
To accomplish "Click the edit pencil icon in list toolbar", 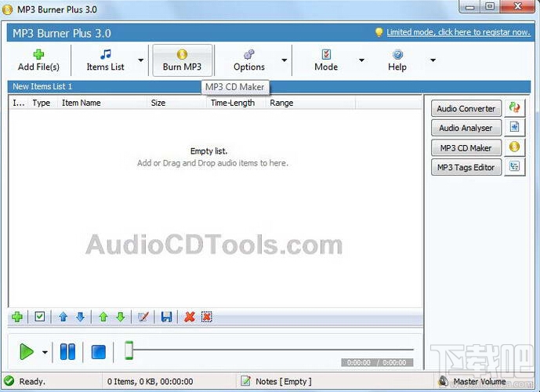I will pos(143,317).
